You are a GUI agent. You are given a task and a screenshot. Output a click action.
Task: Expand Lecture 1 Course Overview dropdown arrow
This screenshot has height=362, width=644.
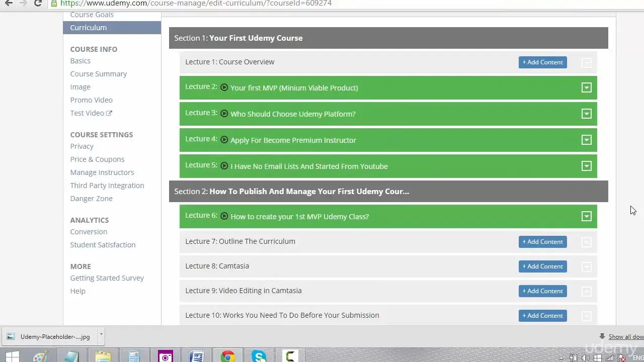click(x=586, y=63)
